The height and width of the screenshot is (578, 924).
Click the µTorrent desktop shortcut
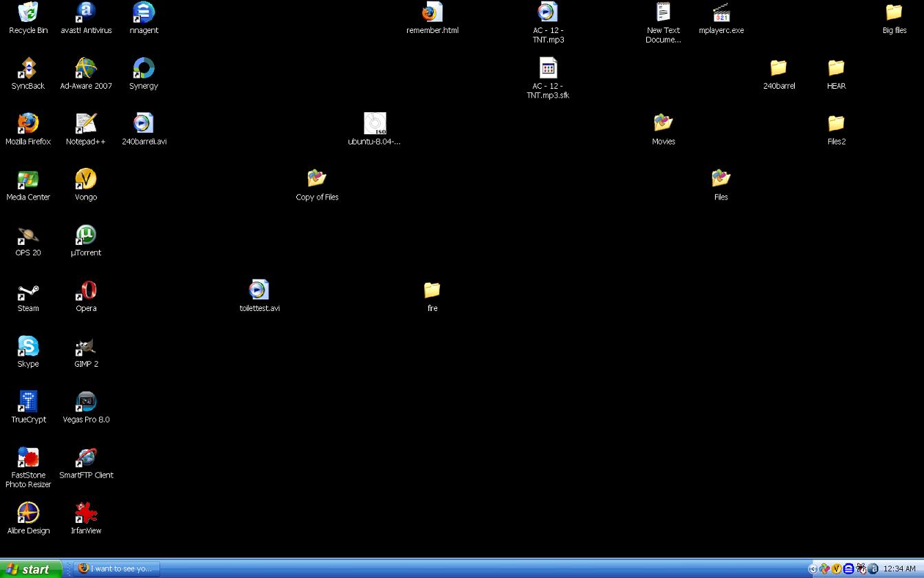(x=86, y=235)
